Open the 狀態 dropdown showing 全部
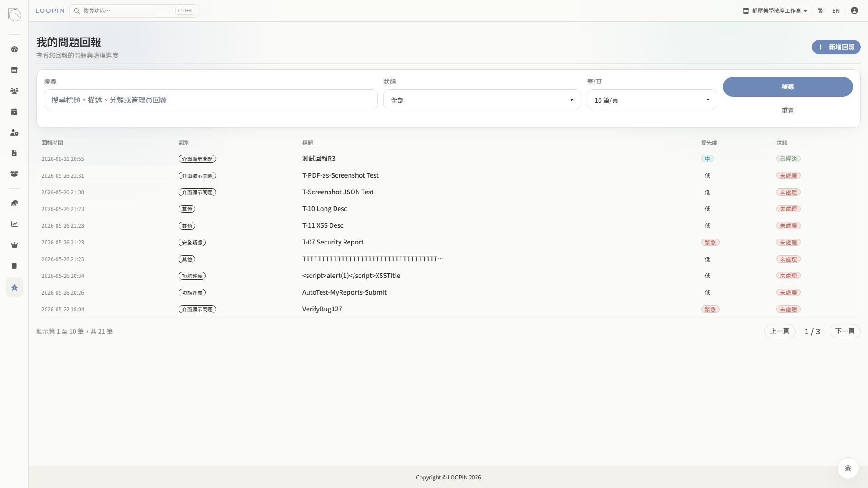 pos(482,100)
